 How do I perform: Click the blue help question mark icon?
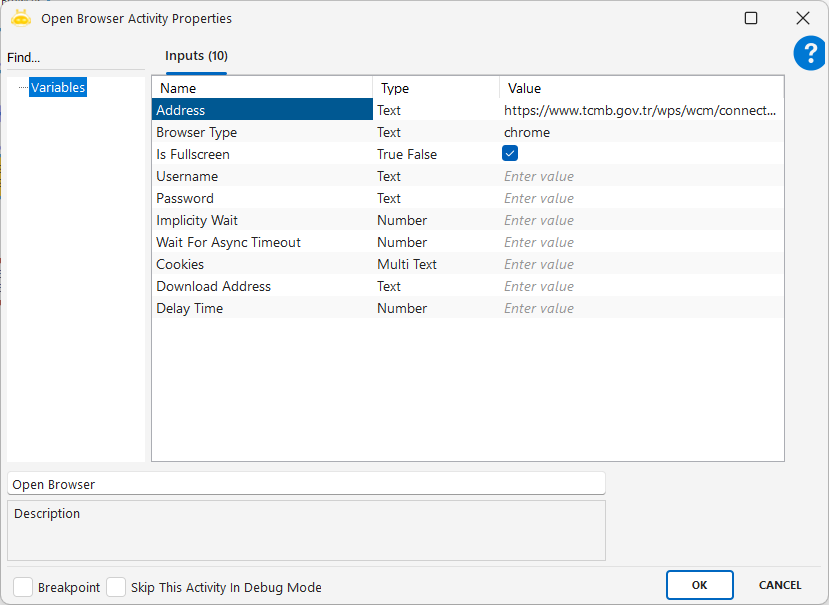[809, 54]
